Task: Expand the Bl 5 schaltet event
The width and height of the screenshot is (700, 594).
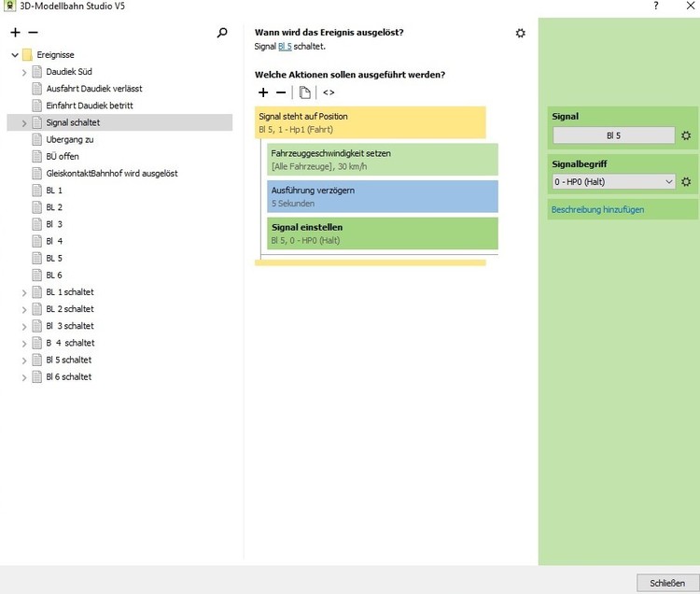Action: coord(24,361)
